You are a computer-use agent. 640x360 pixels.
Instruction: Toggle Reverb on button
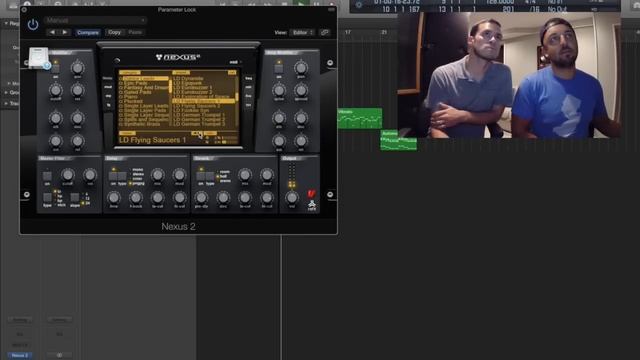pos(200,176)
